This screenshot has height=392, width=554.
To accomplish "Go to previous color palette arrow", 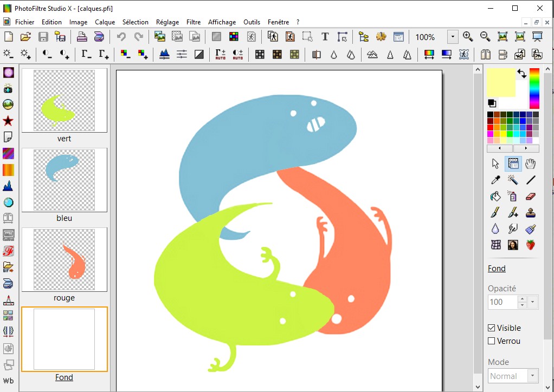I will (500, 148).
